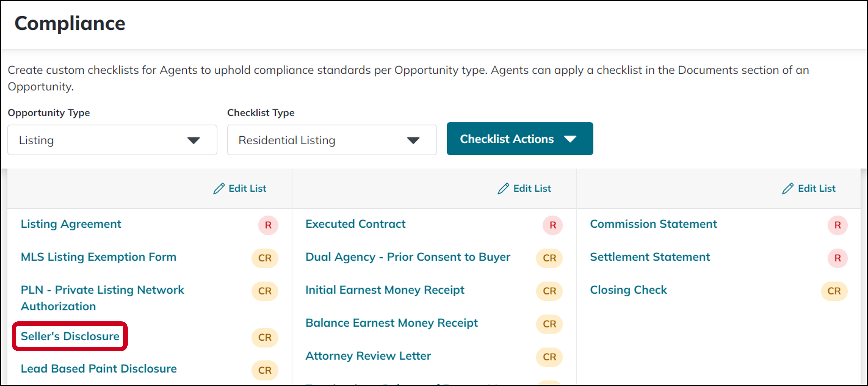This screenshot has height=386, width=868.
Task: Click the CR badge beside Closing Check
Action: [835, 291]
